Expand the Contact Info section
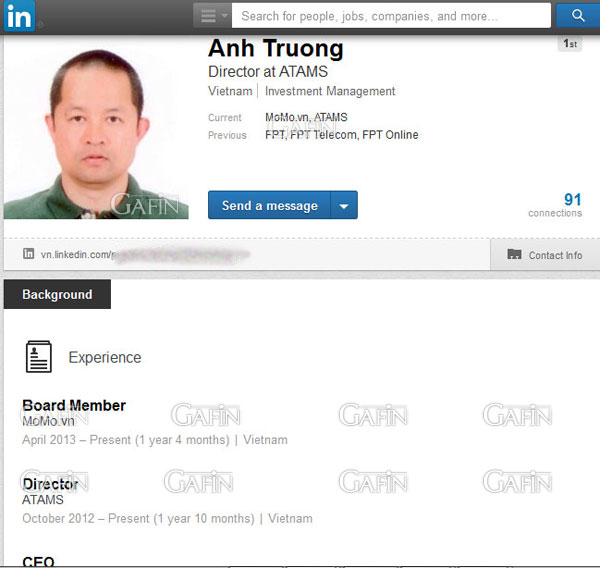Viewport: 600px width, 568px height. click(555, 255)
